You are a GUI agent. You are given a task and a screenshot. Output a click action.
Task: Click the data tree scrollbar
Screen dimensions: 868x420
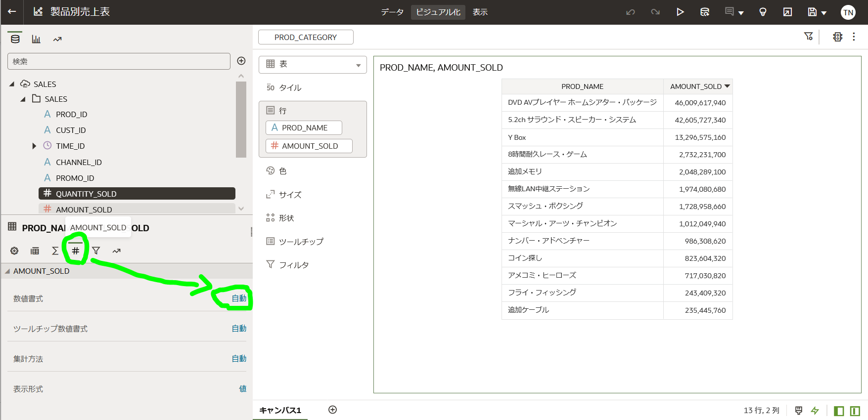pyautogui.click(x=241, y=120)
